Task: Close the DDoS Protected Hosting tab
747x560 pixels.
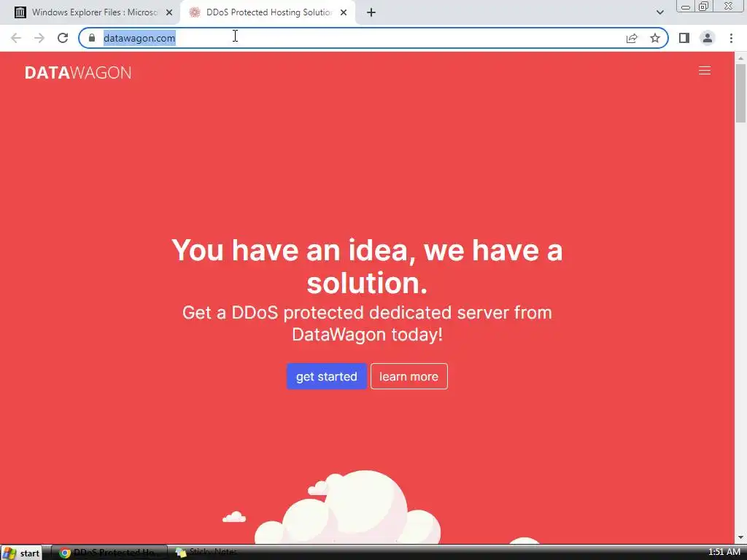Action: tap(344, 13)
